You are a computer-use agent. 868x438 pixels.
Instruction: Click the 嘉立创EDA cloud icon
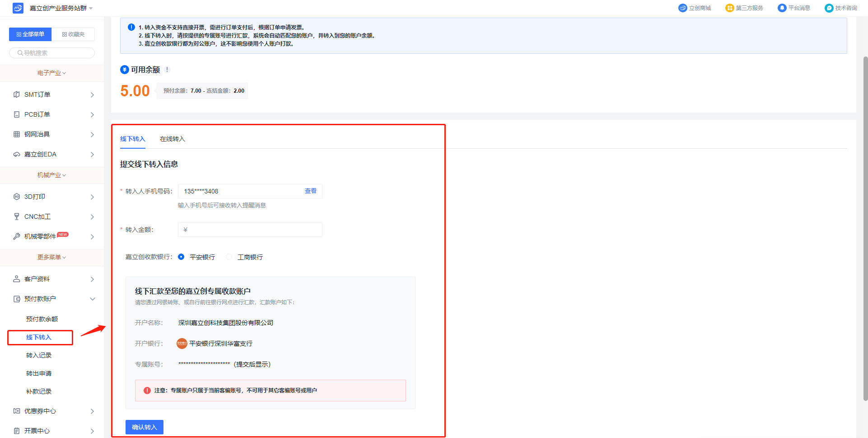coord(17,154)
